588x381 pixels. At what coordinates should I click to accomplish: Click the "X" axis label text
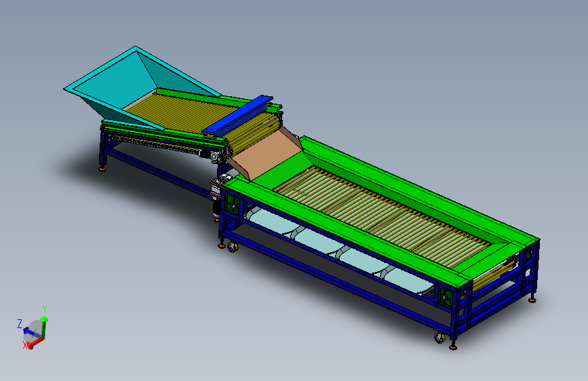(x=25, y=345)
